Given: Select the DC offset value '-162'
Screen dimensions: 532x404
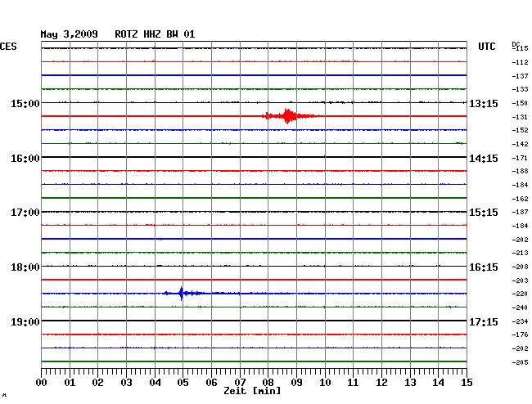Looking at the screenshot, I should 520,199.
